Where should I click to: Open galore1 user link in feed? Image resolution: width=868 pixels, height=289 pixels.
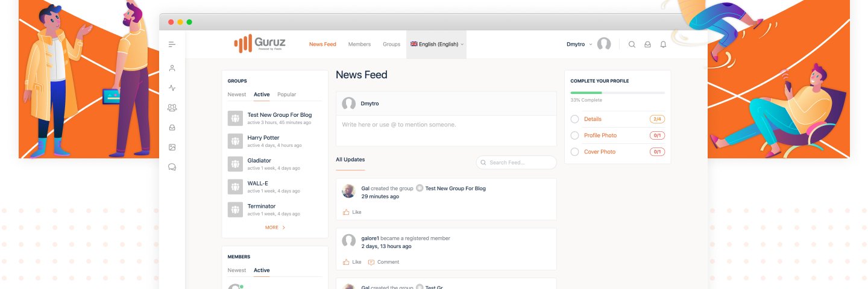point(370,238)
